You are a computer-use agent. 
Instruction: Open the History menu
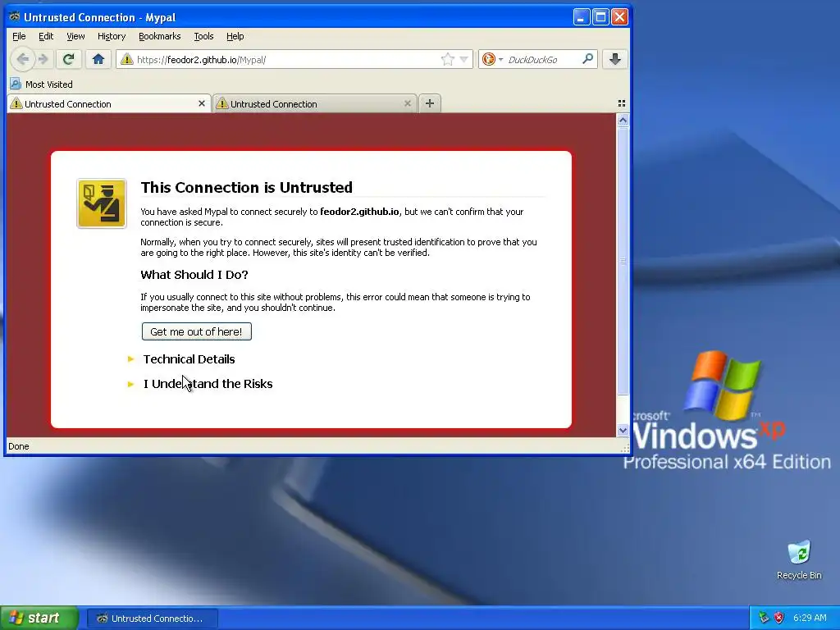pos(112,36)
